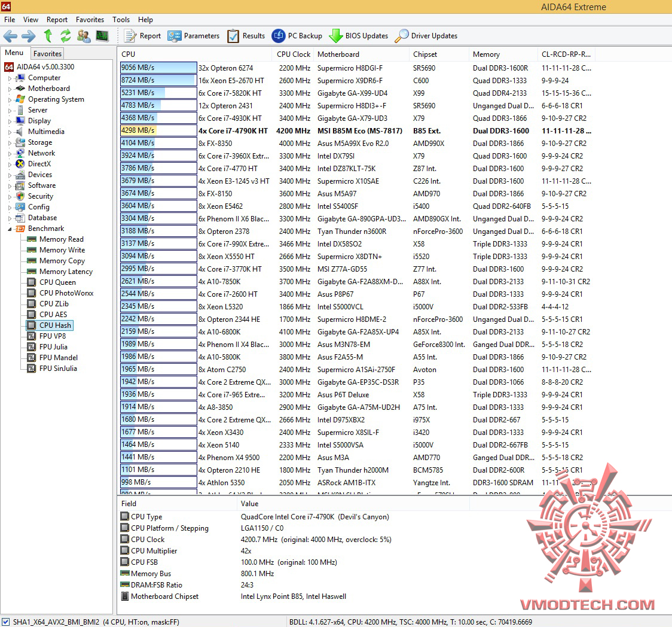Viewport: 672px width, 627px height.
Task: Sort by Motherboard column header
Action: coord(361,54)
